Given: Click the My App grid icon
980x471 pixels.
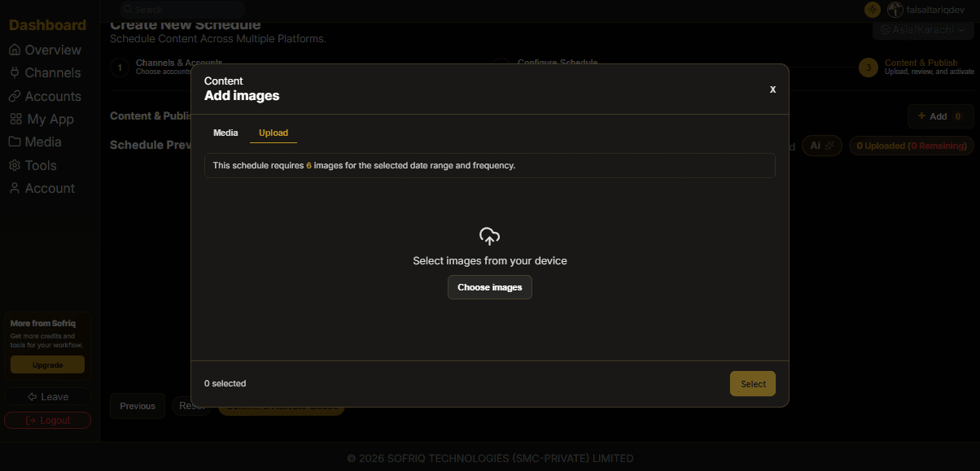Looking at the screenshot, I should coord(15,119).
